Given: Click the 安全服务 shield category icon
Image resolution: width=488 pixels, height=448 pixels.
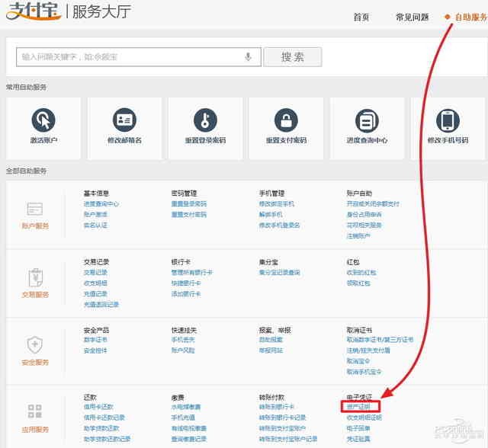Looking at the screenshot, I should 35,345.
